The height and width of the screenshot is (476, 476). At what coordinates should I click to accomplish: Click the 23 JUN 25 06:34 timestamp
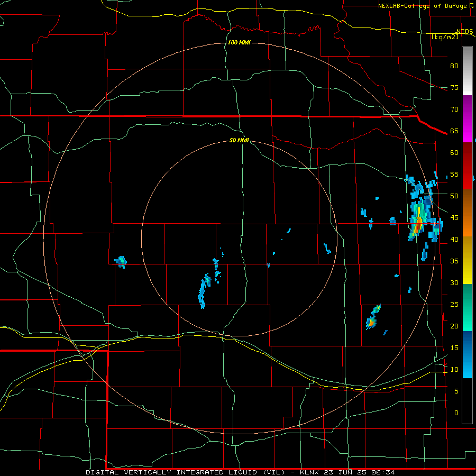pos(359,472)
